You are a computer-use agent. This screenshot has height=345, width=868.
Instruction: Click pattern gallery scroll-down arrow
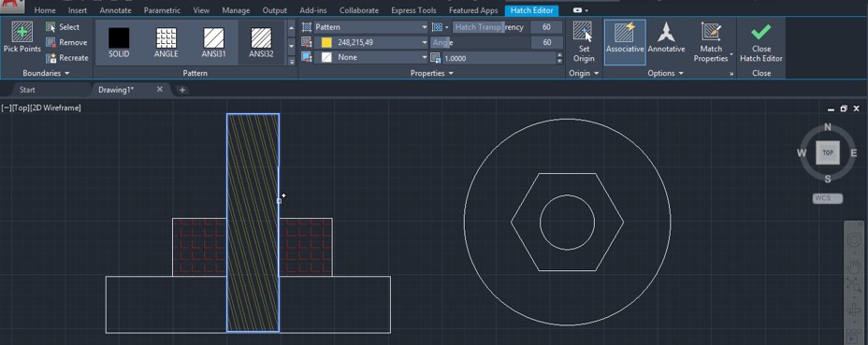pyautogui.click(x=292, y=46)
